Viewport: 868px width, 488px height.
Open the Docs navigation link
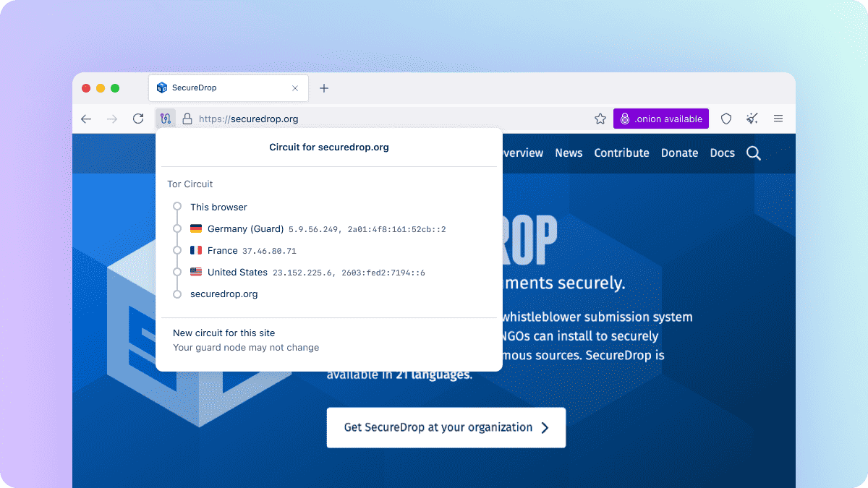(x=722, y=153)
